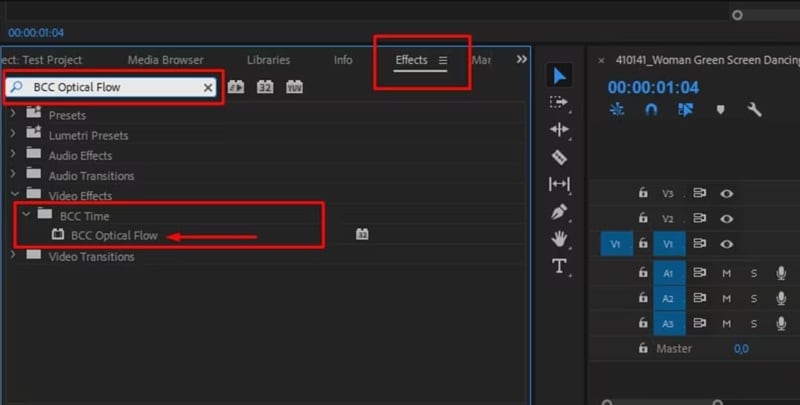The height and width of the screenshot is (405, 800).
Task: Solo track A2
Action: tap(754, 298)
